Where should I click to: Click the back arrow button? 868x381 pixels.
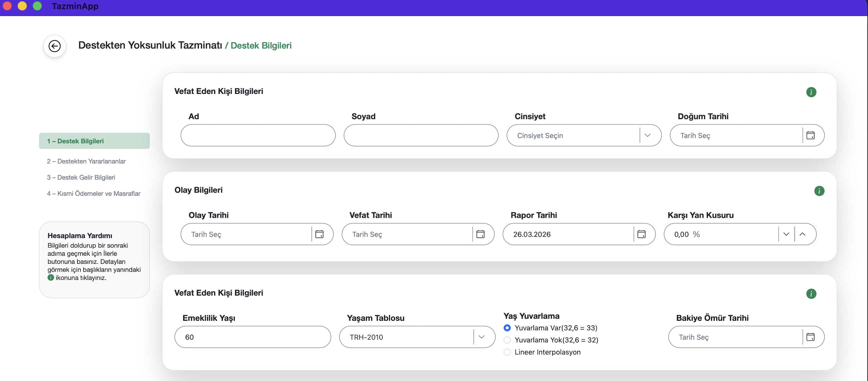click(54, 46)
